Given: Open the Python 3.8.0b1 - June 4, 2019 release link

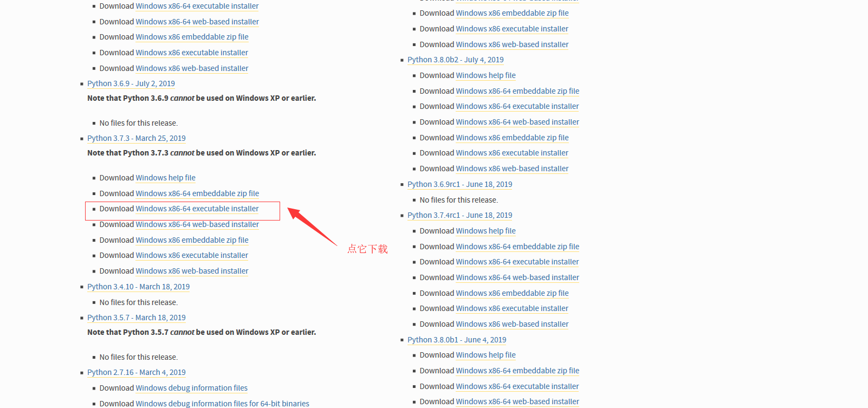Looking at the screenshot, I should pyautogui.click(x=457, y=340).
